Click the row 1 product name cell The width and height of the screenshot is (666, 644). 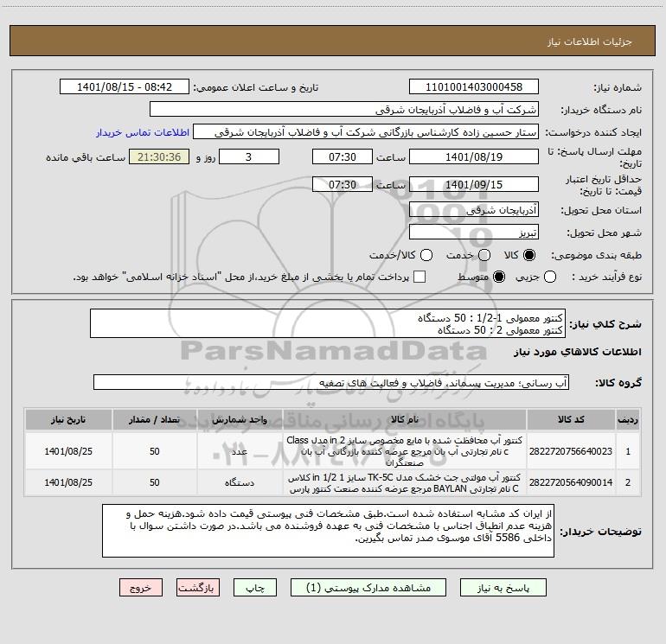tap(405, 451)
